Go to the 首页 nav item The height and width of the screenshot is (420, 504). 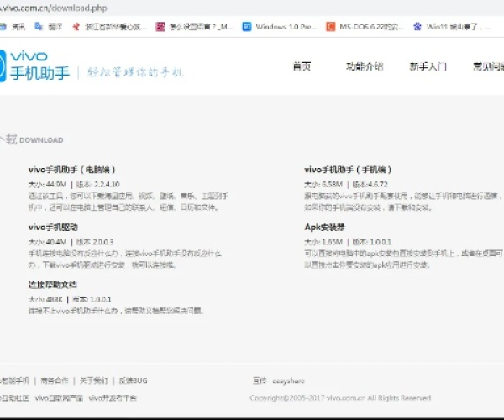click(x=302, y=66)
